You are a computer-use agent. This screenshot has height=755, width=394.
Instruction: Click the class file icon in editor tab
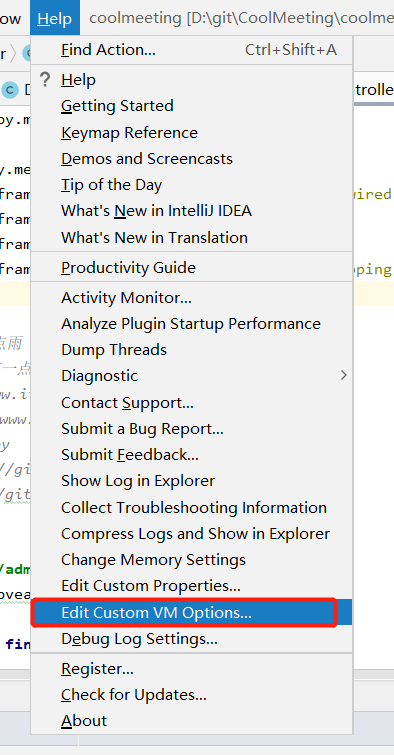10,90
